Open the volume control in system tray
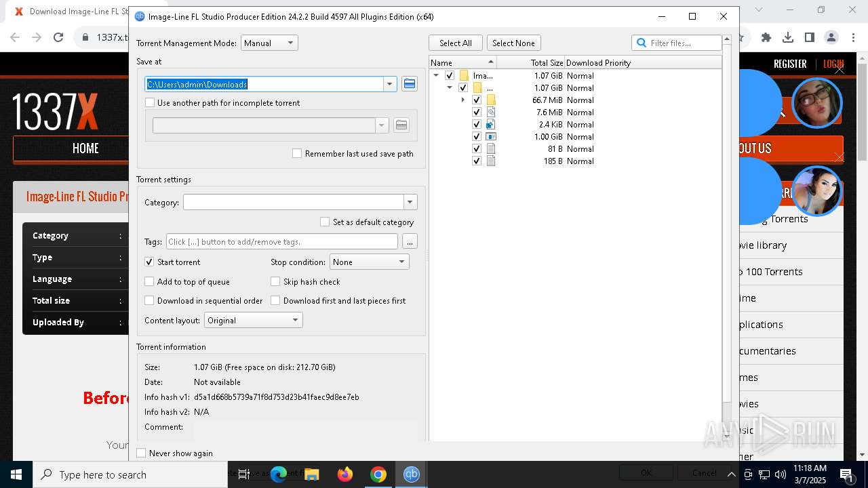 781,474
